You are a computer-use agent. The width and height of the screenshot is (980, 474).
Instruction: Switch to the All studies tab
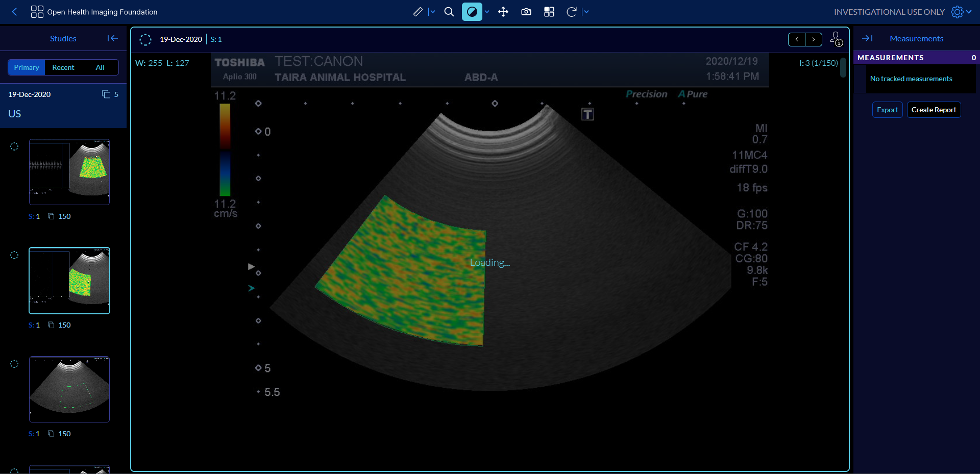pos(100,67)
